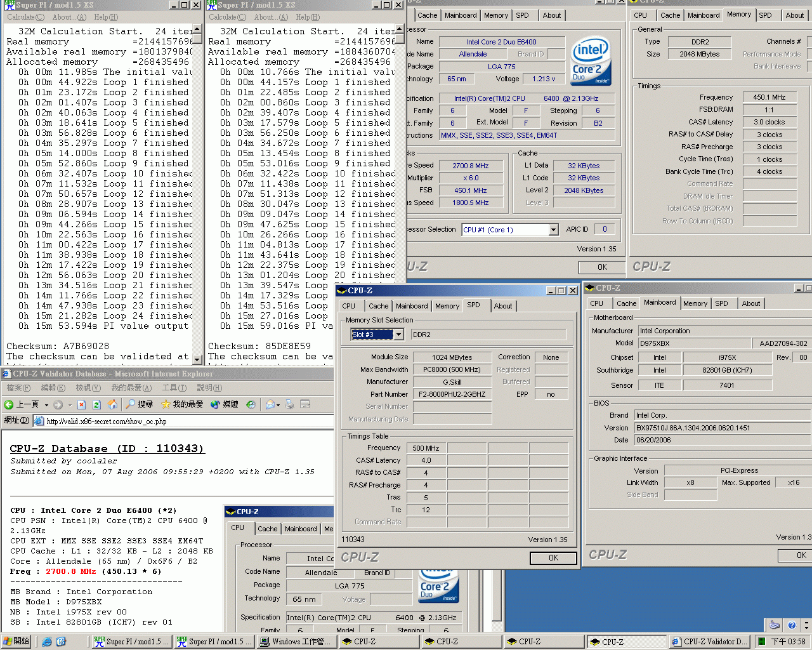Click the Manufacturer value G.Skill
The image size is (812, 650).
coord(452,382)
